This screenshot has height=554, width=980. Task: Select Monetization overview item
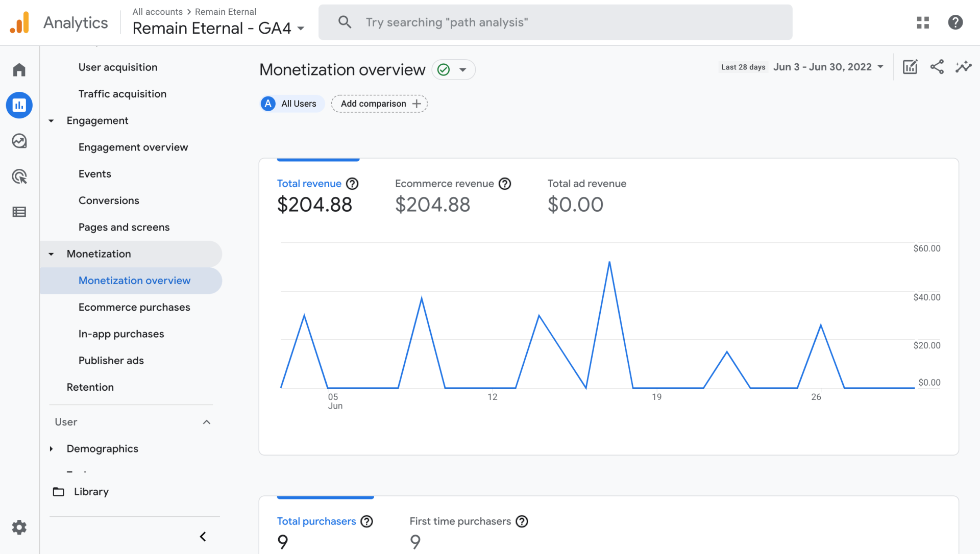(x=131, y=281)
